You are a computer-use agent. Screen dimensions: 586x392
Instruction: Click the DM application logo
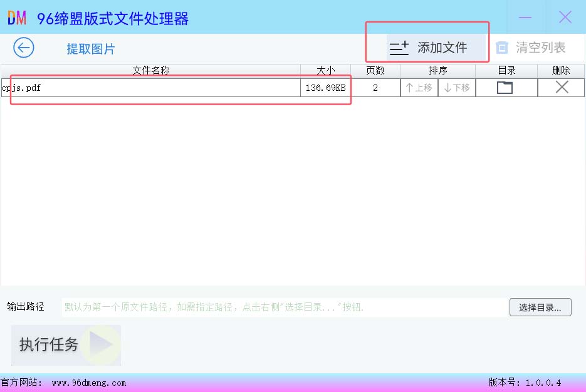tap(17, 18)
